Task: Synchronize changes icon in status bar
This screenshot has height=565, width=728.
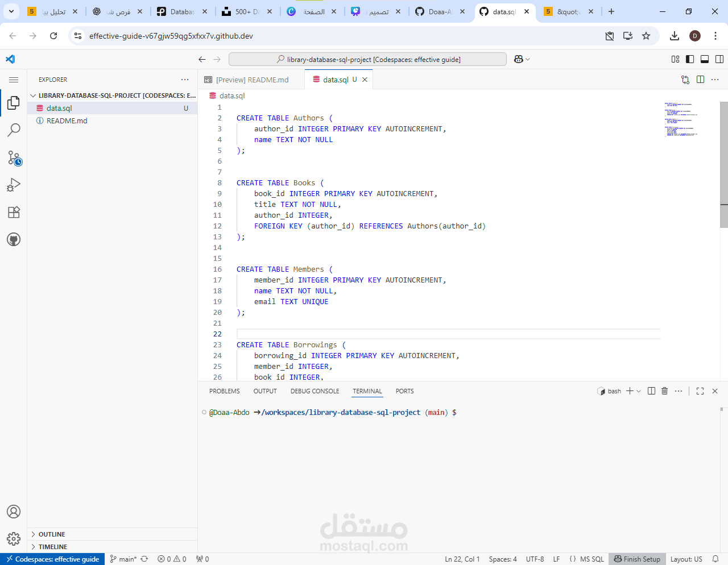Action: pos(144,559)
